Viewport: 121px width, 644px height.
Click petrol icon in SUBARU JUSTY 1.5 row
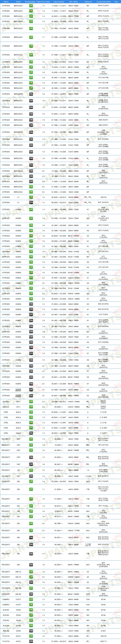point(31,604)
